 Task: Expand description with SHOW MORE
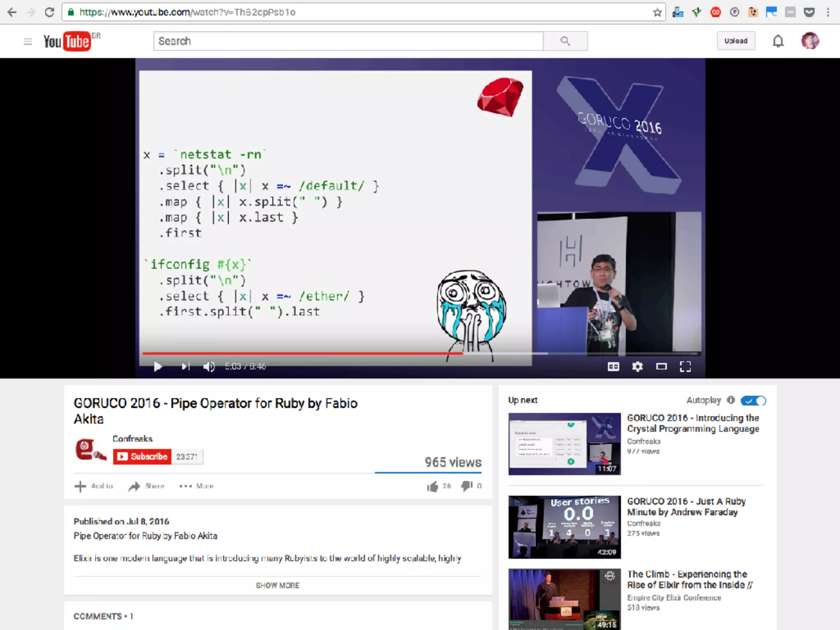(278, 585)
